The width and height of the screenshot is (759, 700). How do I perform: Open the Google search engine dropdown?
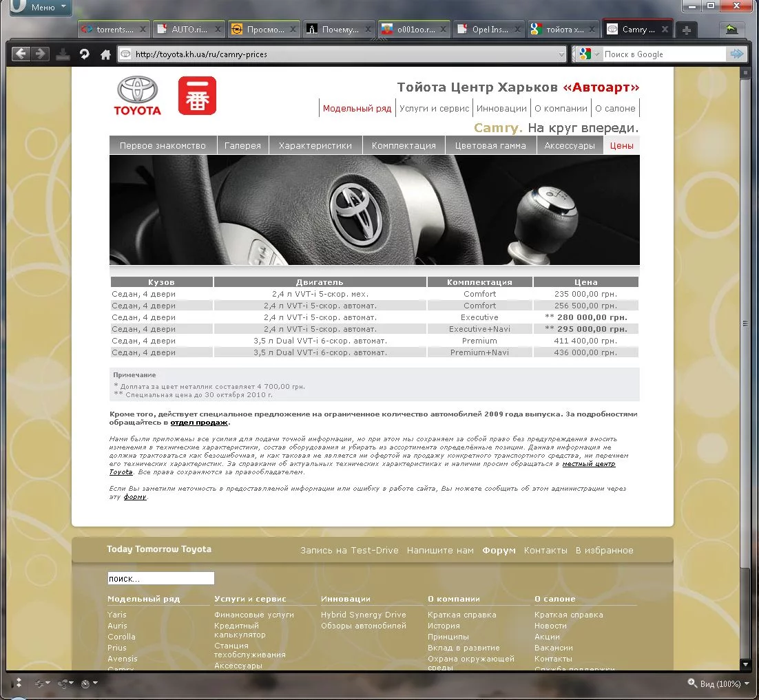click(x=597, y=54)
